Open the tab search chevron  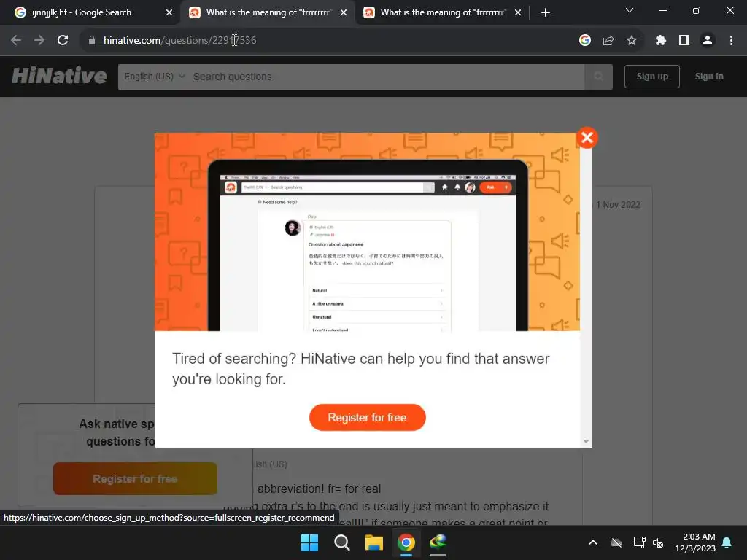click(630, 10)
